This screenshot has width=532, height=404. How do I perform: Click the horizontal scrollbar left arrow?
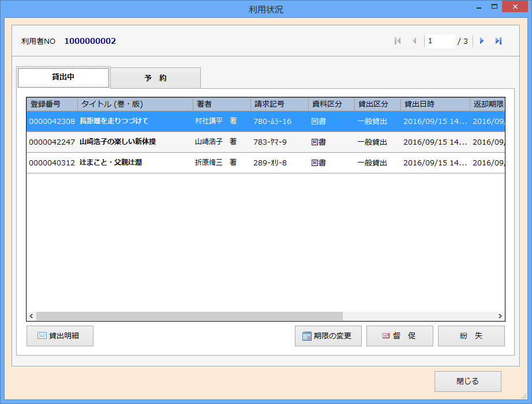click(31, 316)
